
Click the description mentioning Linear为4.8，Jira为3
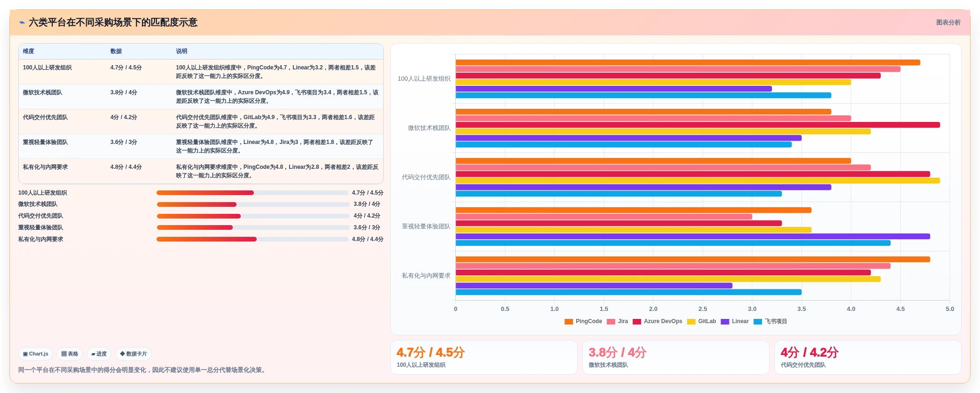[275, 146]
